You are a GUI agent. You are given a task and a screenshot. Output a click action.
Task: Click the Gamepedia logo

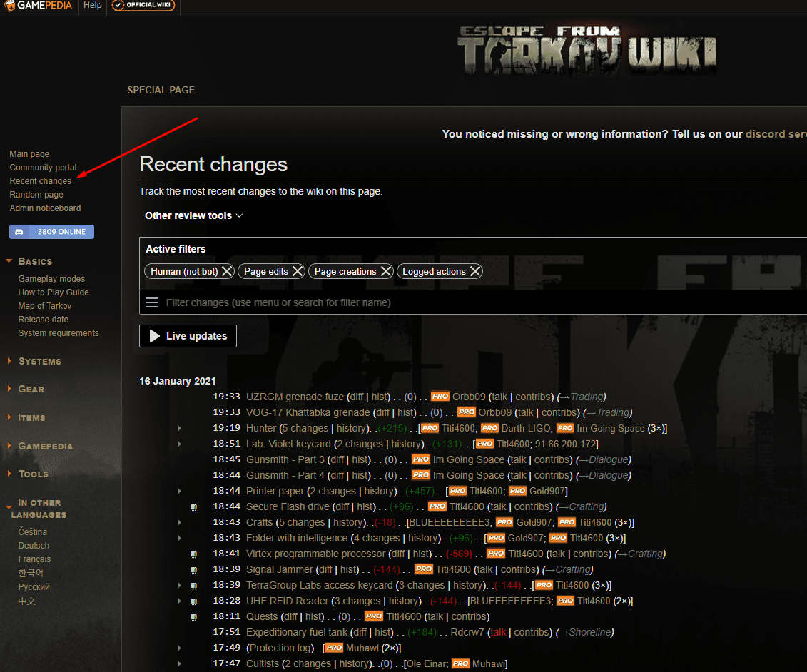click(x=38, y=6)
